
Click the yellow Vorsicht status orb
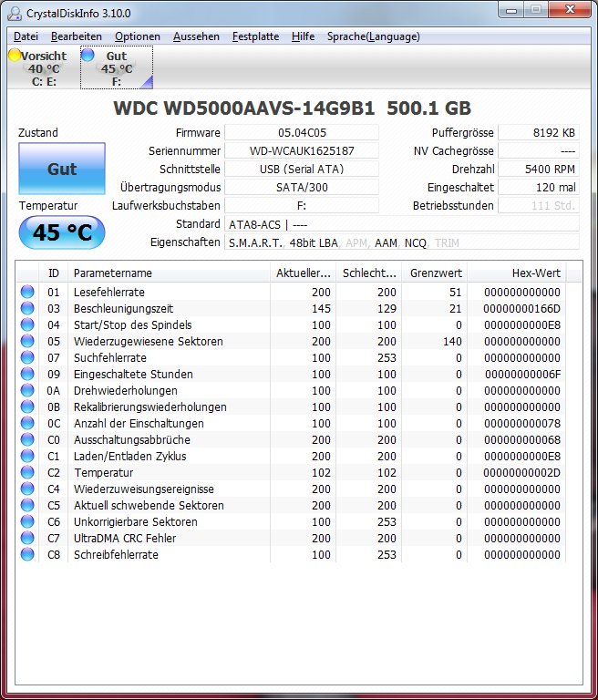pyautogui.click(x=15, y=55)
